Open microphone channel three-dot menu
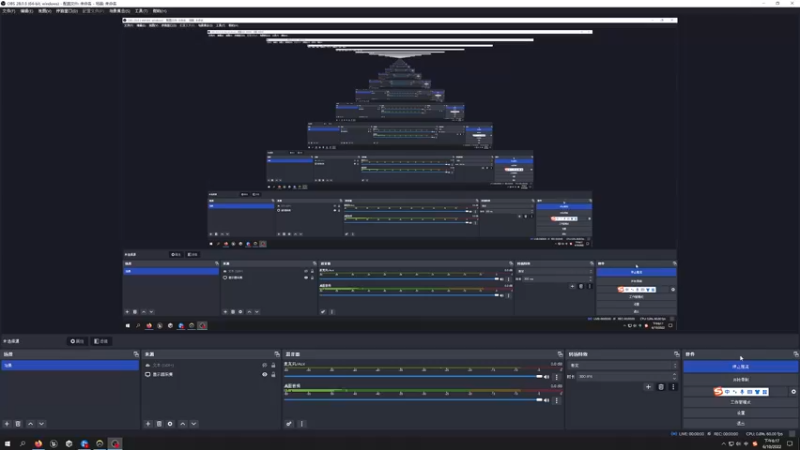The width and height of the screenshot is (800, 450). pos(557,377)
